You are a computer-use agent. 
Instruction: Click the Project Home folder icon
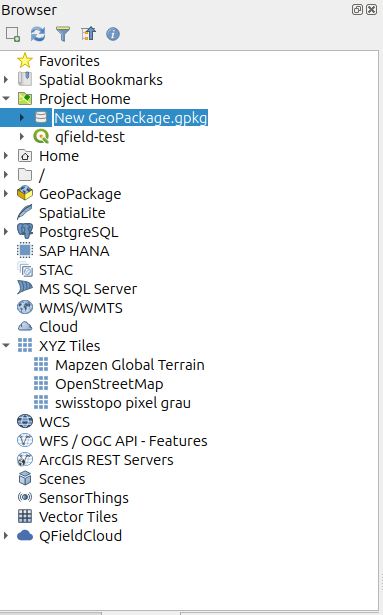point(25,99)
